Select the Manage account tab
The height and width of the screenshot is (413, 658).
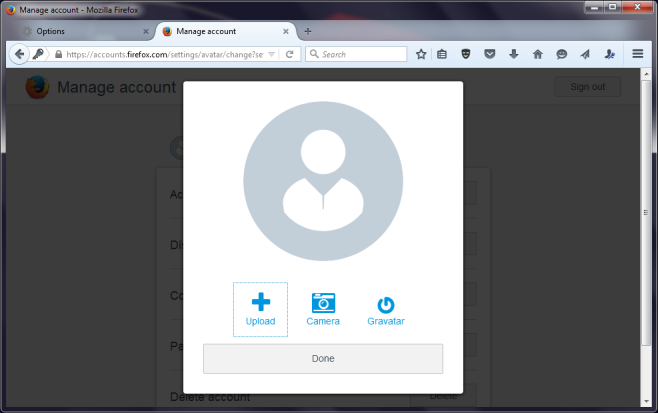(x=225, y=31)
